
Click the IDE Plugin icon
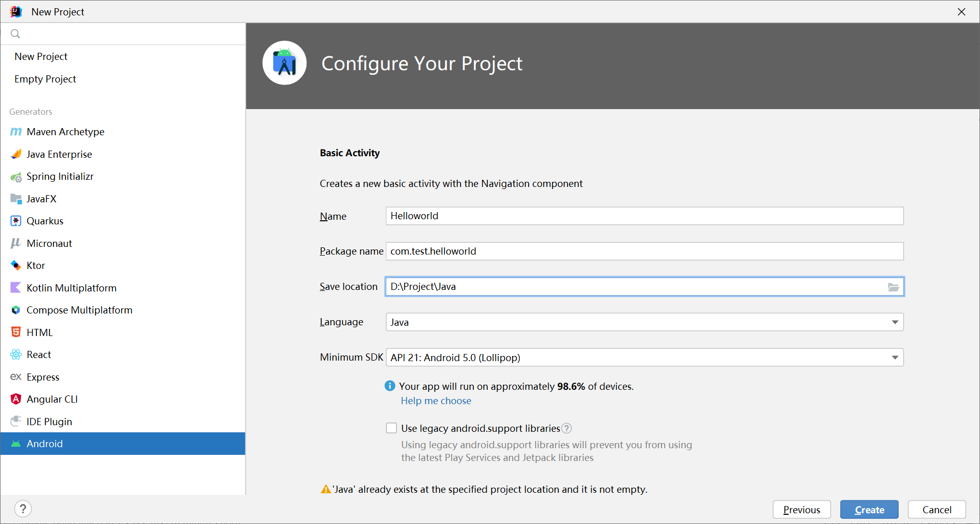[x=16, y=422]
